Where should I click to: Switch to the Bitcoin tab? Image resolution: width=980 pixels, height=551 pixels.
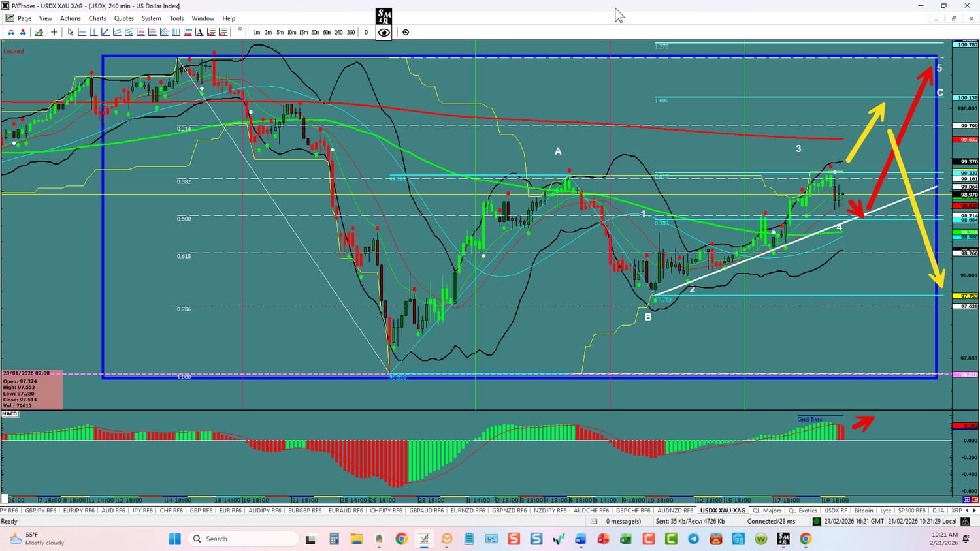click(x=864, y=511)
